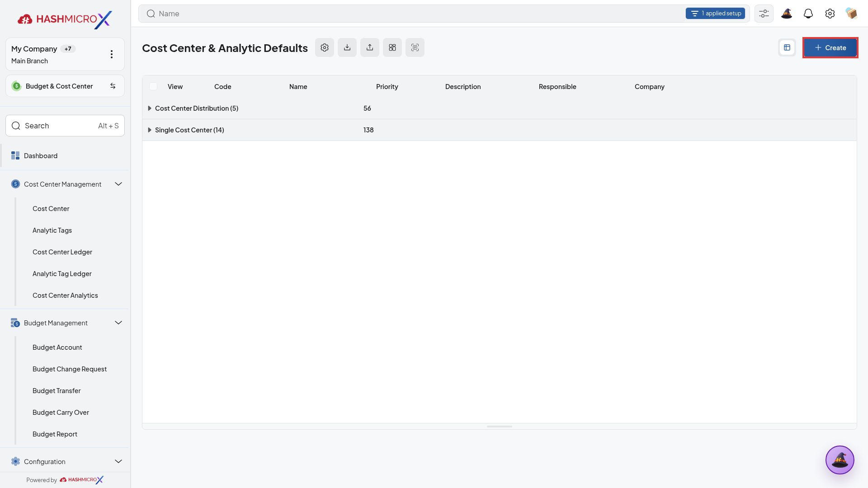Image resolution: width=868 pixels, height=488 pixels.
Task: Click the HashMicro X logo
Action: [x=65, y=19]
